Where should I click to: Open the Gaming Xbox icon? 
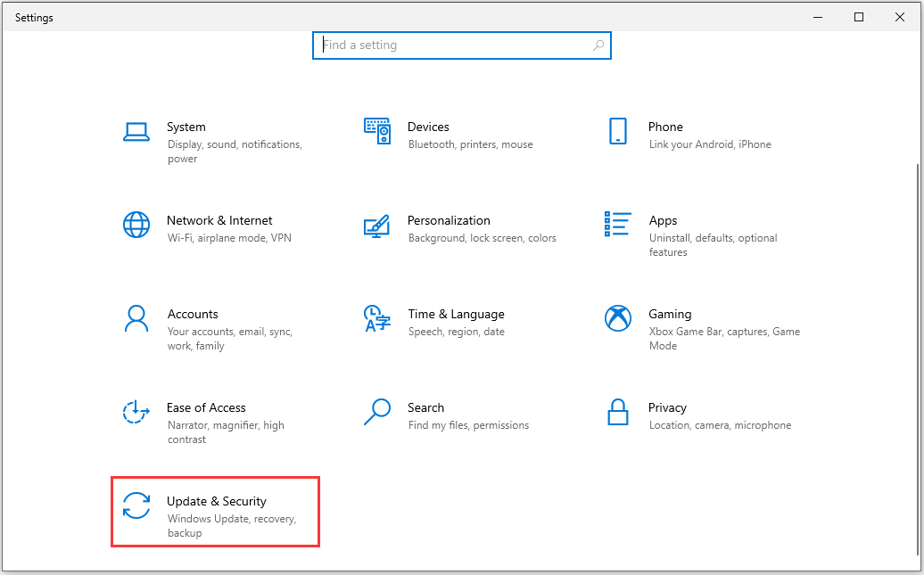click(617, 318)
